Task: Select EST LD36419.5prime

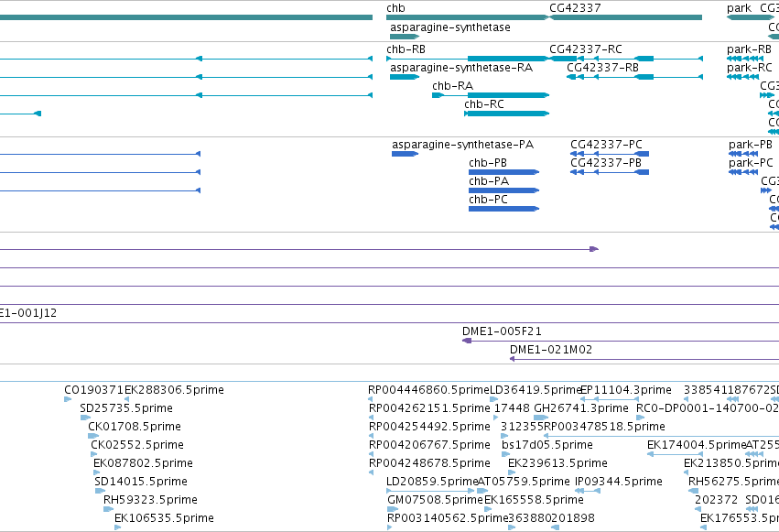Action: click(x=493, y=399)
